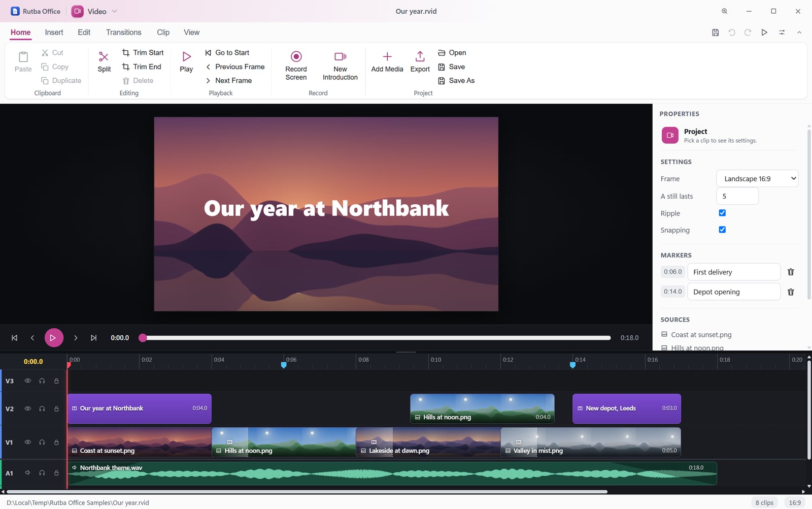The width and height of the screenshot is (812, 509).
Task: Select the New depot, Leeds title clip
Action: pos(627,408)
